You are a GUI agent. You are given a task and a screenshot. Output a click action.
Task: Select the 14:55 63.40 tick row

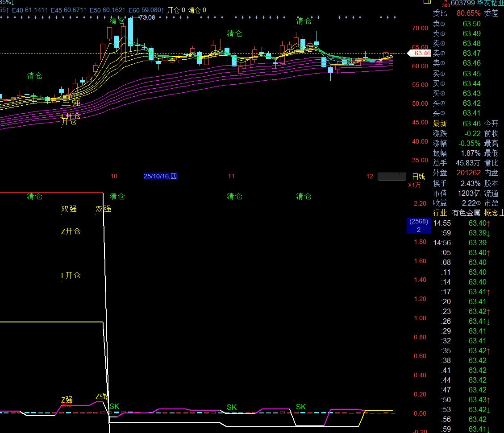[462, 223]
